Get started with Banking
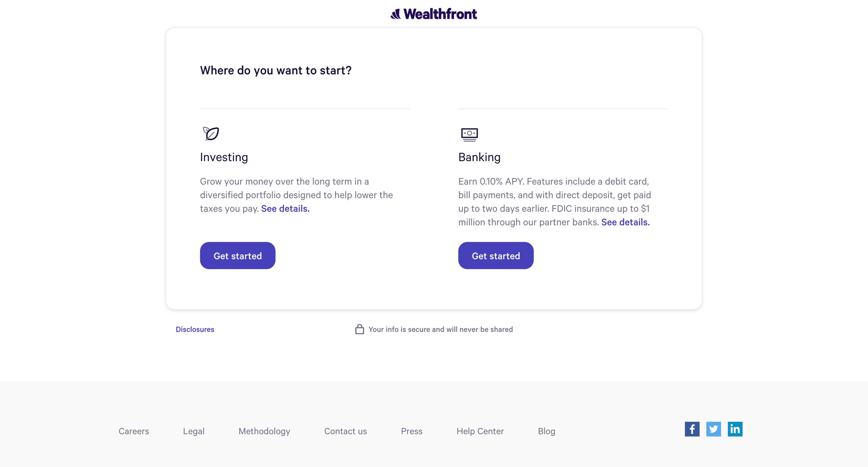 (496, 256)
